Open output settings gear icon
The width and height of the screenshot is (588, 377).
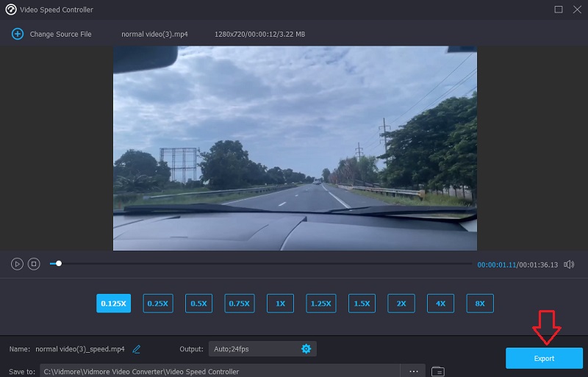click(306, 348)
